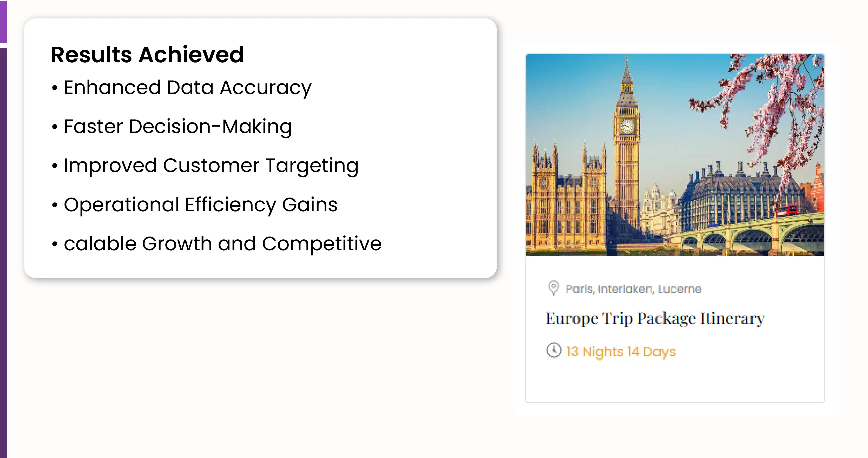The image size is (868, 458).
Task: Click the red bus in the photo
Action: point(786,210)
